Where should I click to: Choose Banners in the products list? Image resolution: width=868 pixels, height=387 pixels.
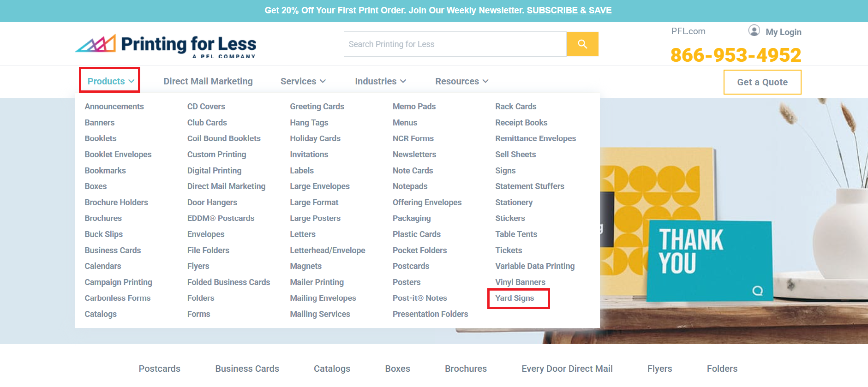coord(99,123)
